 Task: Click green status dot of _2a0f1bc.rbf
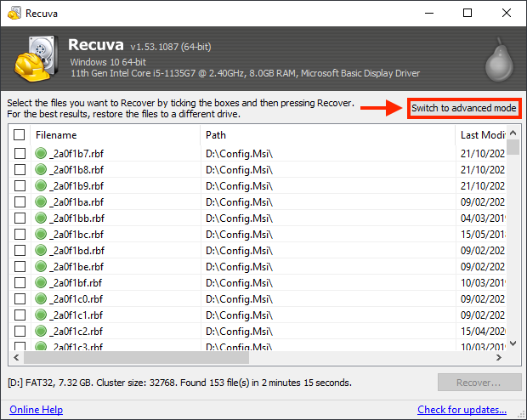click(41, 234)
